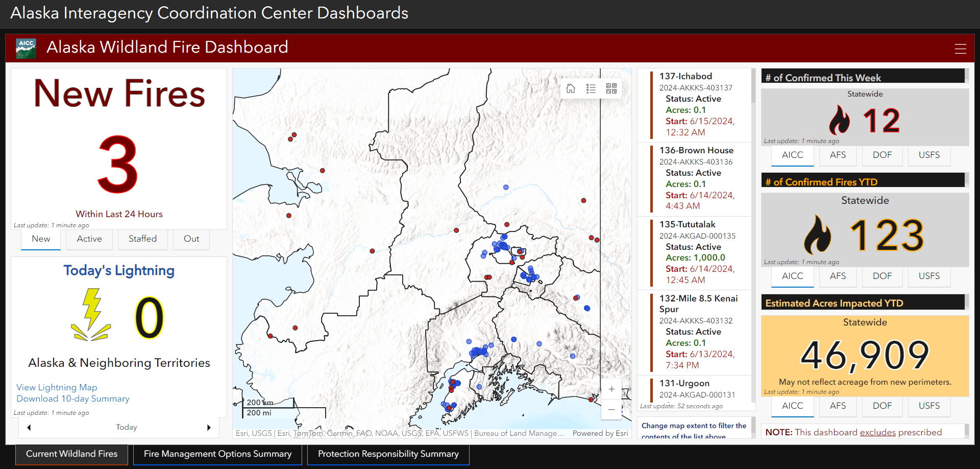Switch to the Staffed fires tab
The height and width of the screenshot is (469, 980).
[x=142, y=239]
